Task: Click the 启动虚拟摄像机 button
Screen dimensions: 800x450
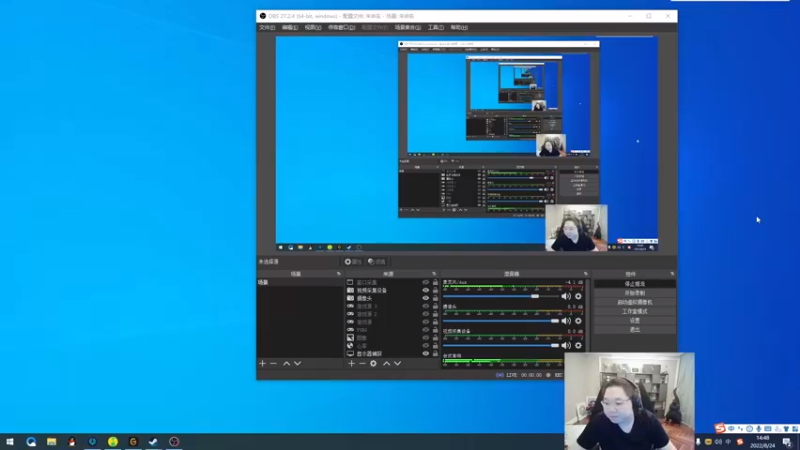Action: tap(635, 302)
